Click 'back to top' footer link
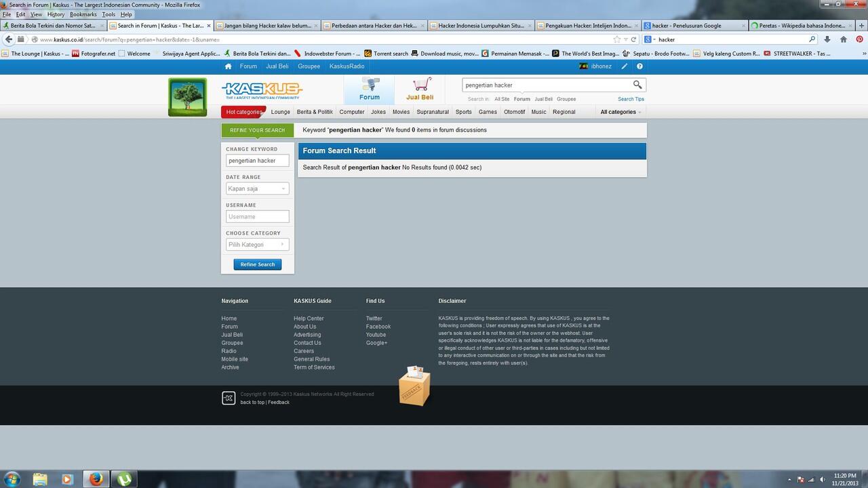The image size is (868, 488). click(x=252, y=403)
